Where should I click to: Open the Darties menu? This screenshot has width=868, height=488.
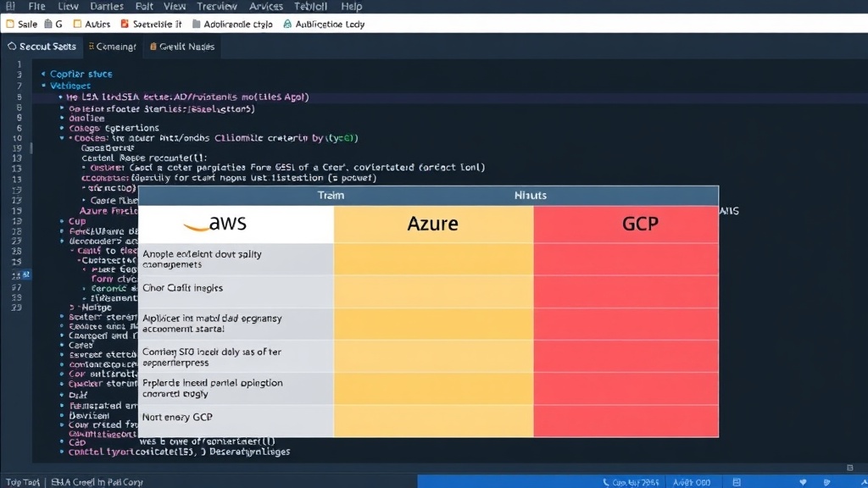[107, 6]
